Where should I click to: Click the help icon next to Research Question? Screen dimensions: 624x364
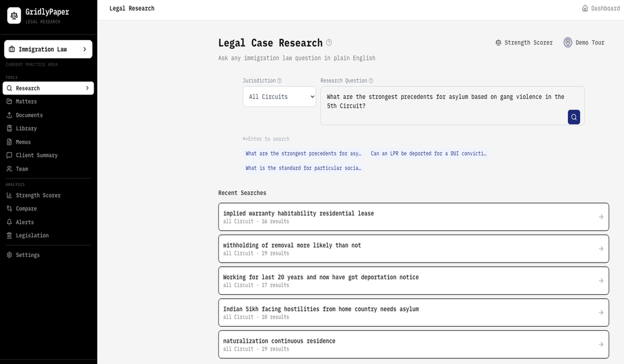pos(371,81)
